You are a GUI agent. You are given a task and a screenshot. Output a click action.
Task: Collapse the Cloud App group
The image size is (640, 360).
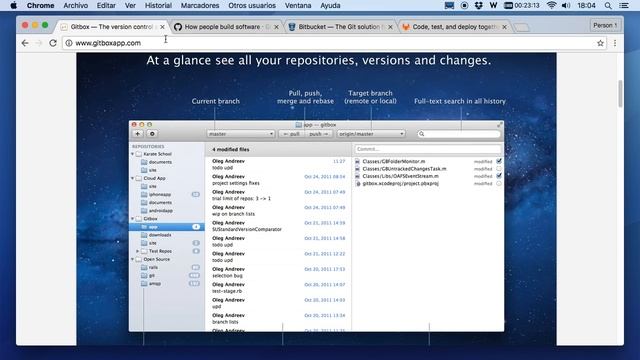point(133,178)
